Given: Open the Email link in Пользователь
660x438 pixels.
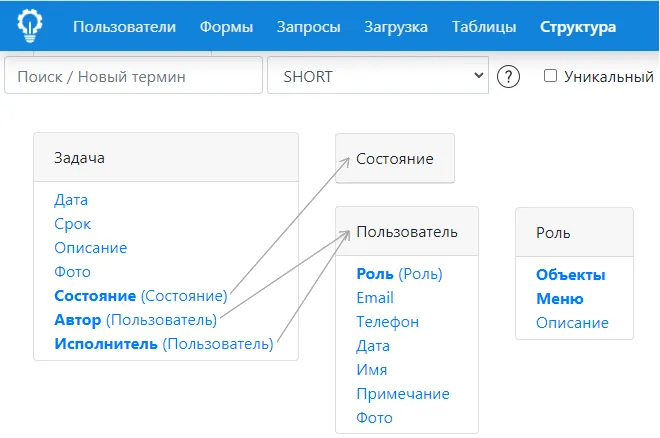Looking at the screenshot, I should tap(375, 298).
